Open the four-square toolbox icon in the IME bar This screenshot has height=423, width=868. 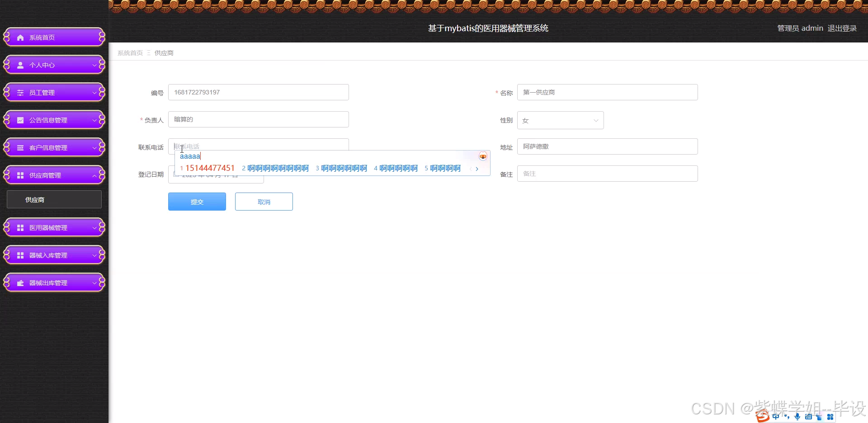[830, 417]
